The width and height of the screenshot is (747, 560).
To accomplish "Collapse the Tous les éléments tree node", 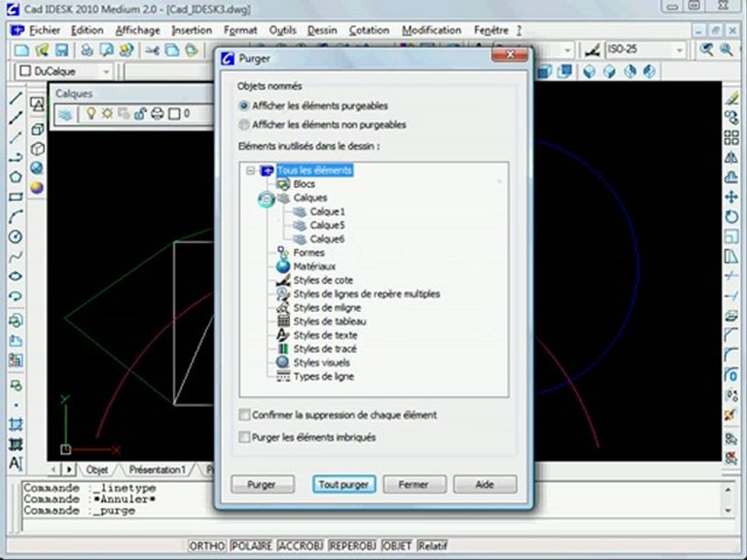I will pyautogui.click(x=251, y=170).
